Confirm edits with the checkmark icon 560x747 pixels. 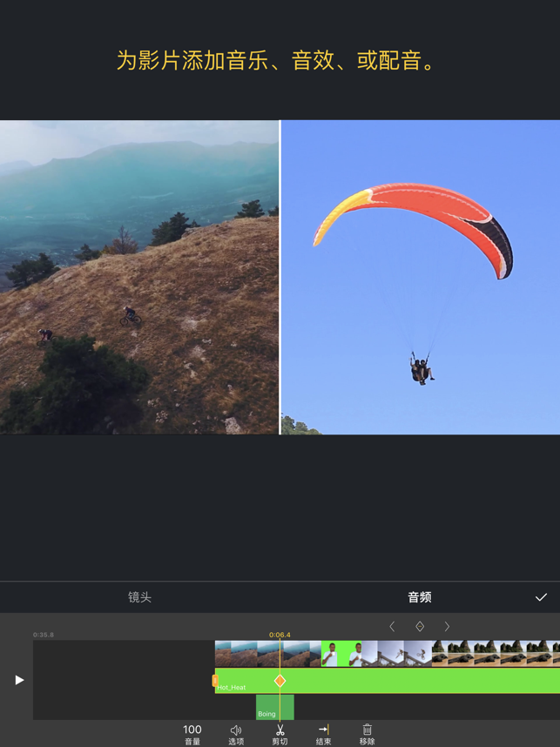(x=541, y=597)
